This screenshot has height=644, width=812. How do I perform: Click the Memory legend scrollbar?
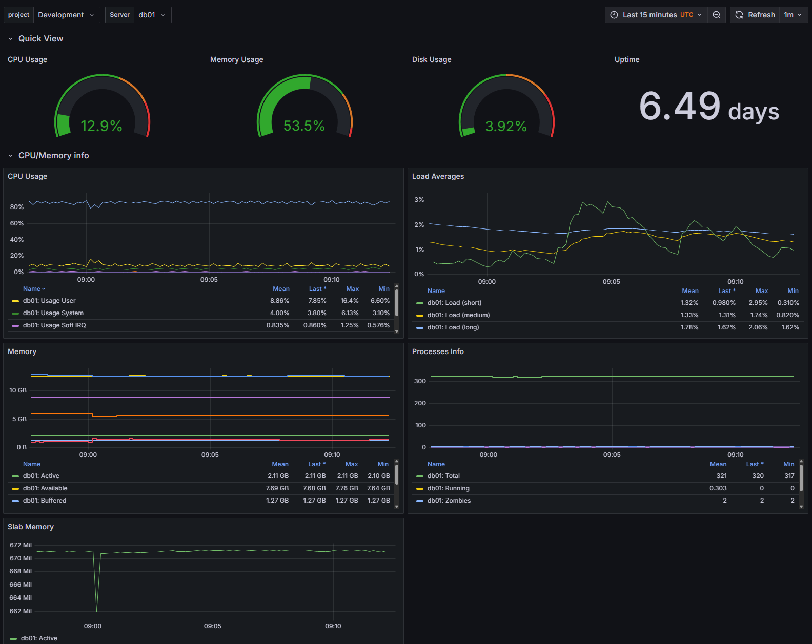pyautogui.click(x=397, y=474)
